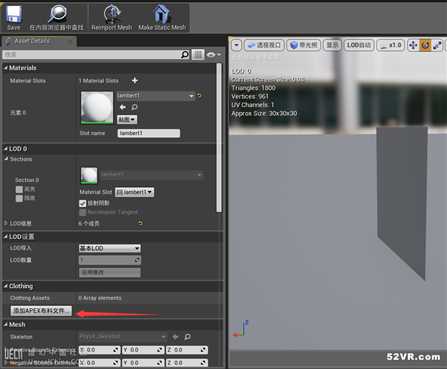Toggle the first checkbox under Section 0
Screen dimensions: 447x369
(x=19, y=189)
